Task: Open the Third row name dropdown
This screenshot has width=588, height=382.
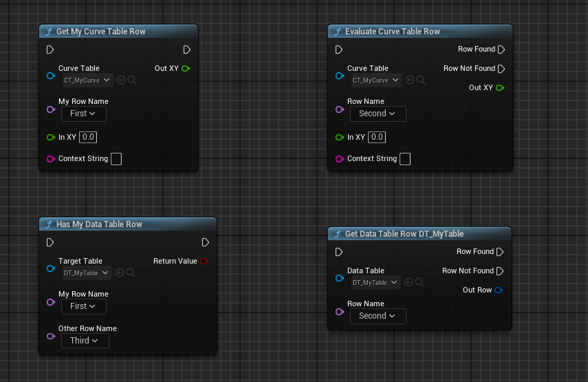Action: pos(85,341)
